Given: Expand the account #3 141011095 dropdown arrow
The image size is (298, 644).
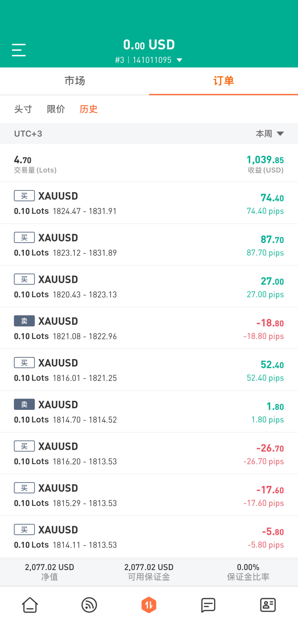Looking at the screenshot, I should point(179,60).
